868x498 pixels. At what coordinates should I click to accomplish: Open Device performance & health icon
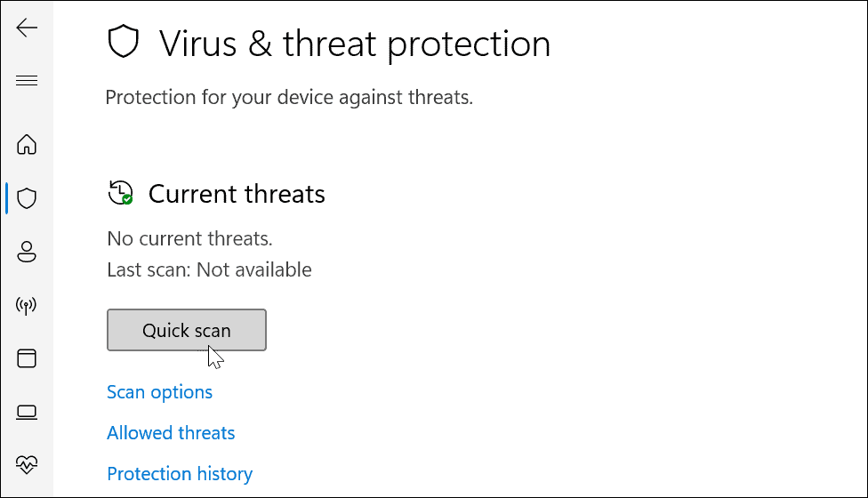(27, 464)
